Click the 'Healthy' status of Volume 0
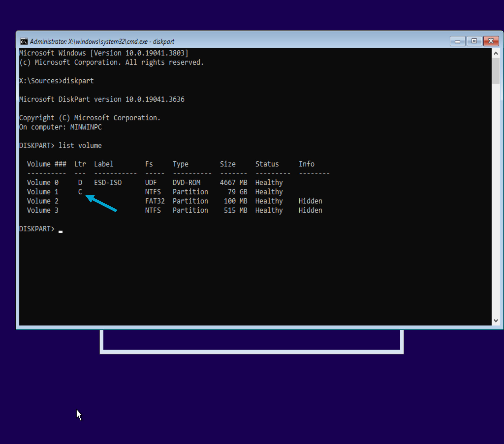This screenshot has height=444, width=504. 269,183
